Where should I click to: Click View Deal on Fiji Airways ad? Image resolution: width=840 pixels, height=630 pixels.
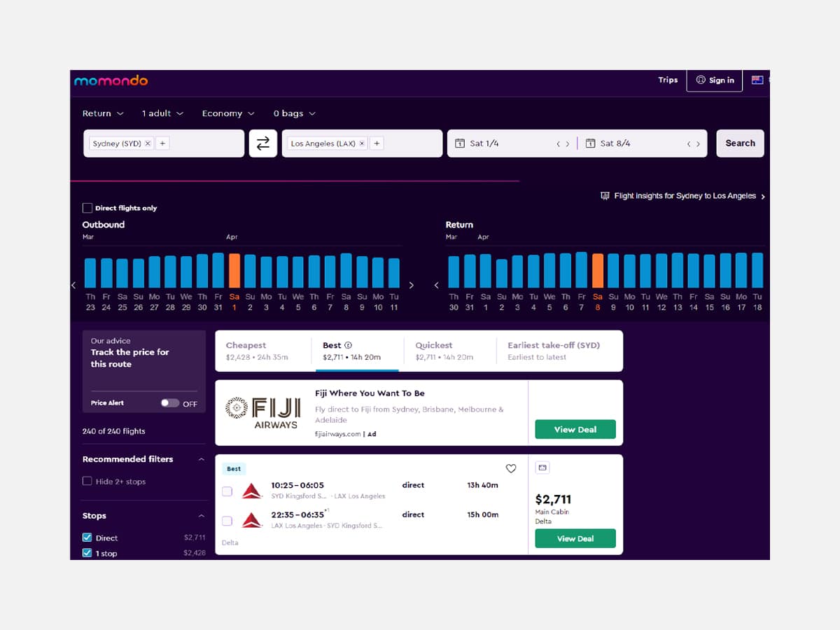pos(575,430)
